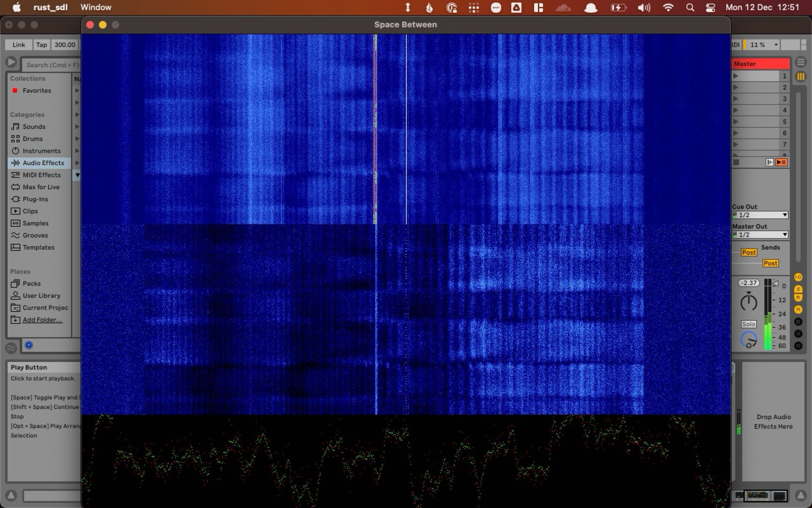Open the Window menu in the menu bar
The width and height of the screenshot is (812, 508).
(x=95, y=7)
